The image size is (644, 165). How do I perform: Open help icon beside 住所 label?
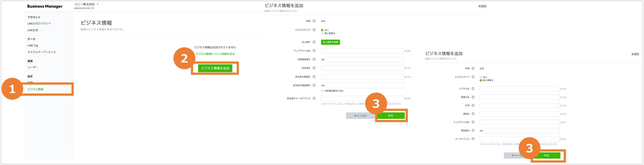tap(473, 106)
